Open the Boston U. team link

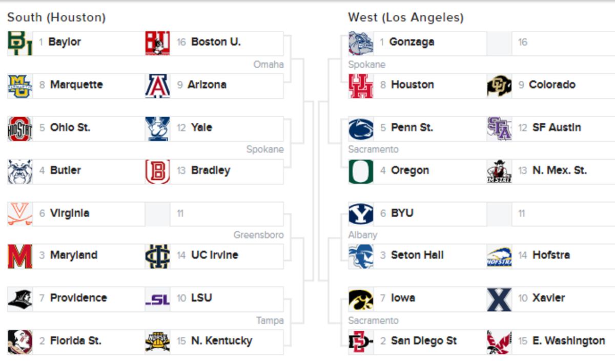tap(215, 42)
